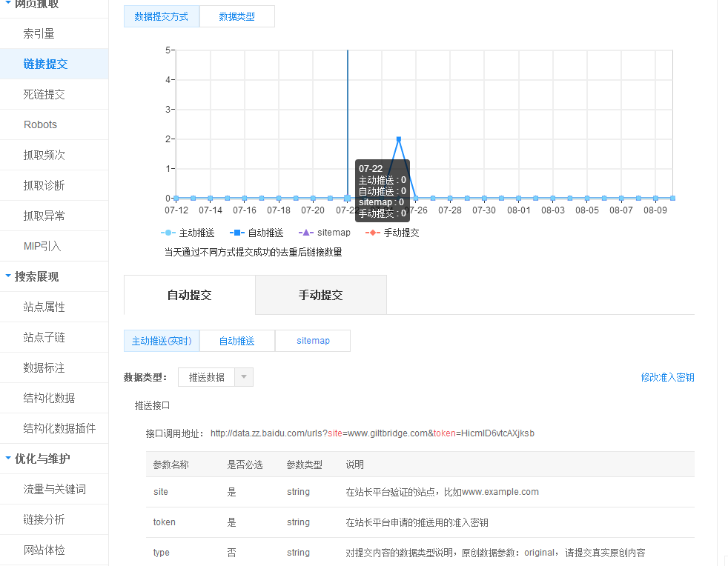Choose the 自动推送 sub-tab

(236, 341)
